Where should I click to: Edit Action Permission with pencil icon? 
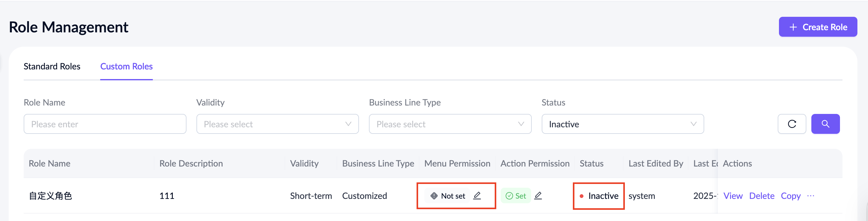[x=538, y=196]
